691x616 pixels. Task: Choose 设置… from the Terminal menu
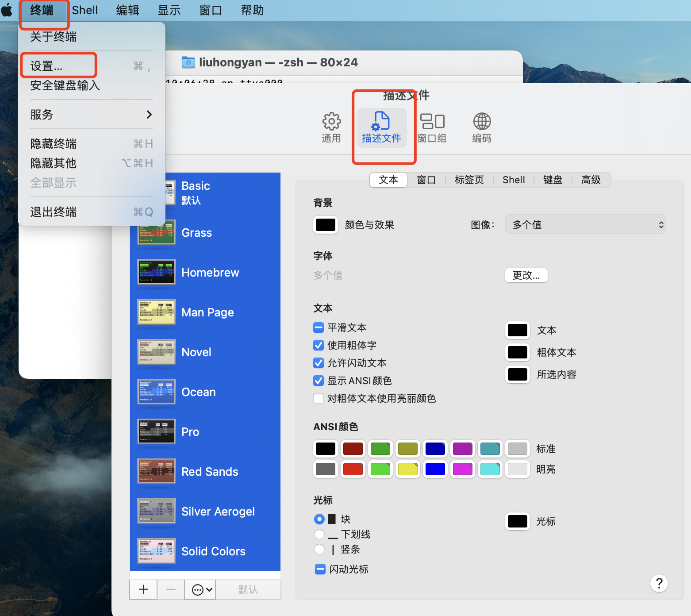[92, 66]
